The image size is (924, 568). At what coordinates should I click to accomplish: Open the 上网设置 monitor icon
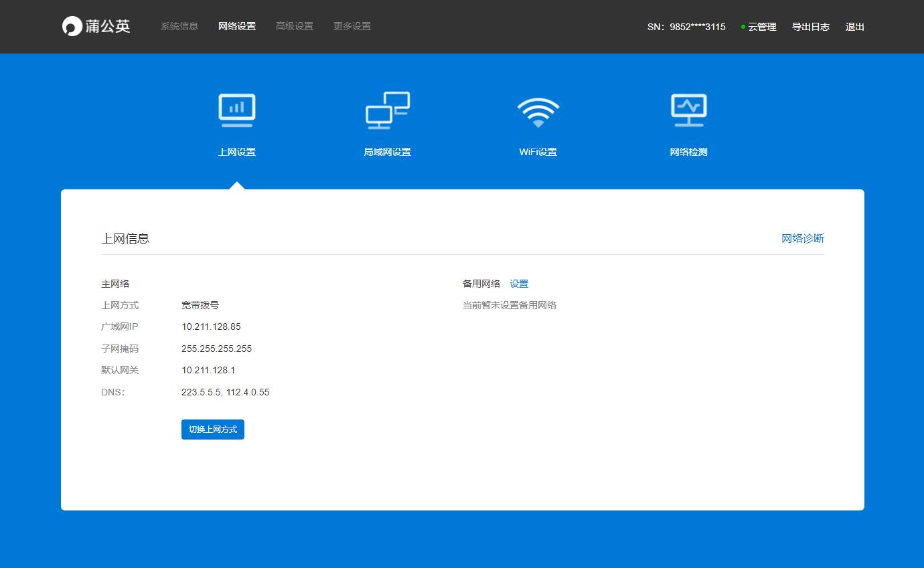(x=236, y=109)
